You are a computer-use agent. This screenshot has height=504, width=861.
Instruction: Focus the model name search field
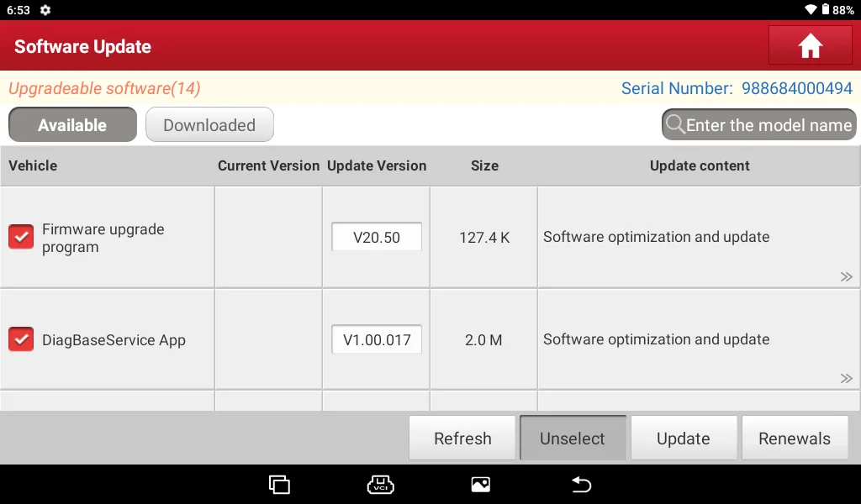[x=759, y=124]
